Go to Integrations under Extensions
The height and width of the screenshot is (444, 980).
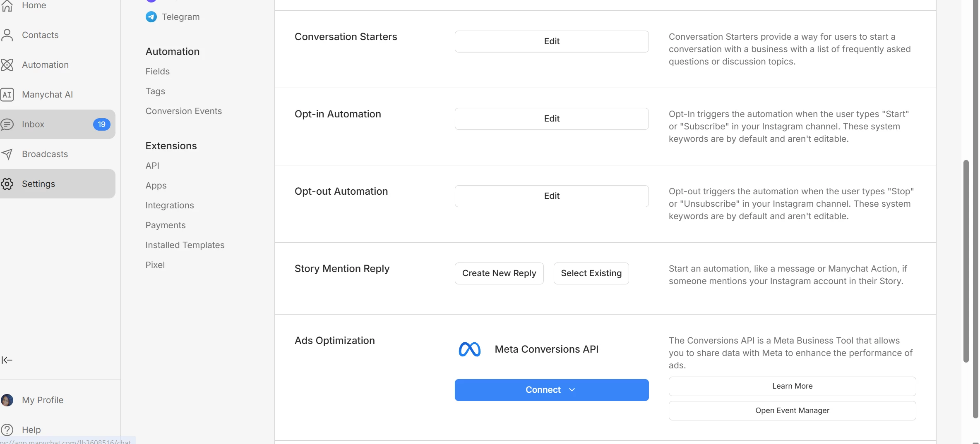169,205
